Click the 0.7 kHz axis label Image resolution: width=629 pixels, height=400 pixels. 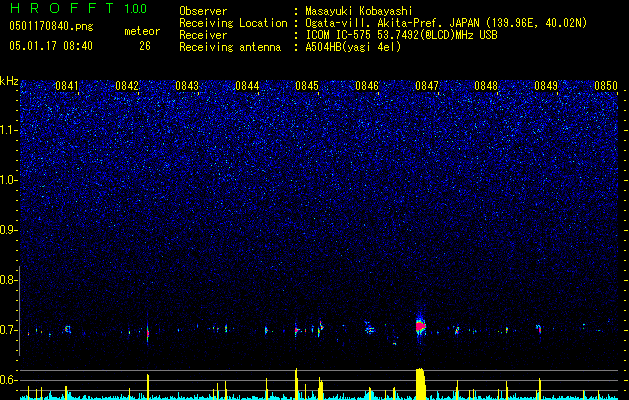coord(9,330)
